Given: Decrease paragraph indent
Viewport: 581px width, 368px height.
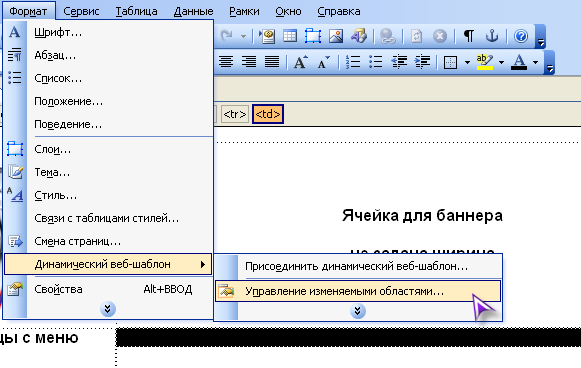Looking at the screenshot, I should point(399,62).
